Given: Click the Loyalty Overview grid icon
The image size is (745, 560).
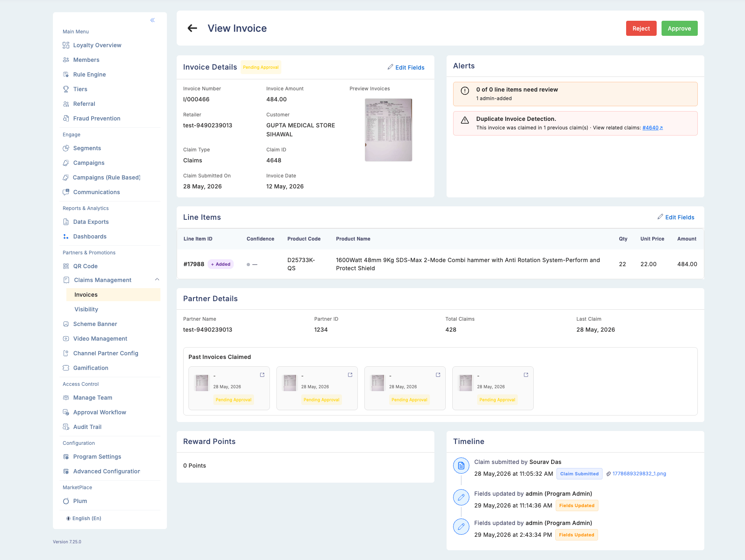Looking at the screenshot, I should coord(66,45).
